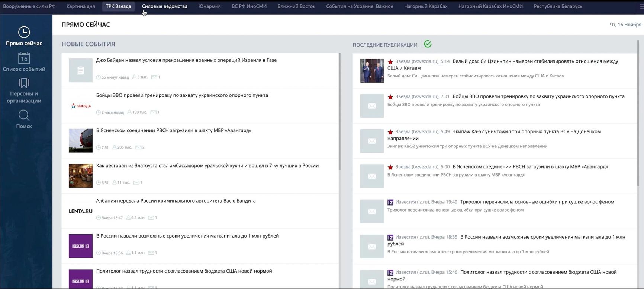Screen dimensions: 644x289
Task: Click the Си Цзиньпин photo thumbnail
Action: click(x=372, y=71)
